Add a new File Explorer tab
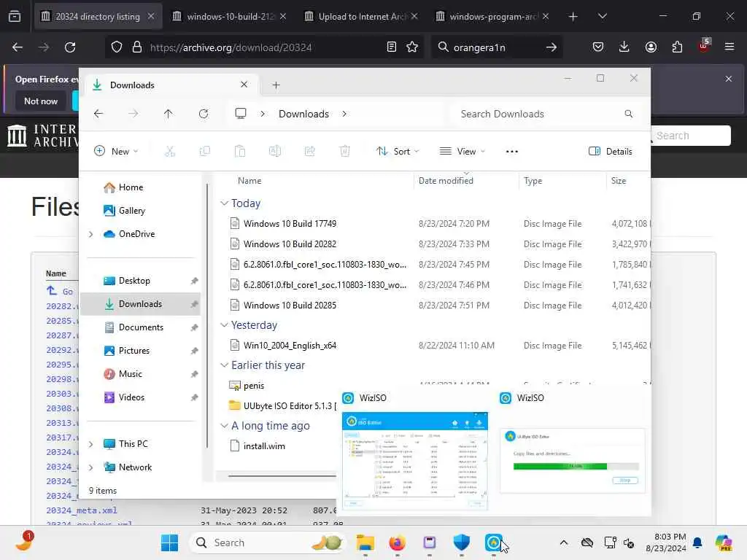This screenshot has height=560, width=747. coord(276,85)
